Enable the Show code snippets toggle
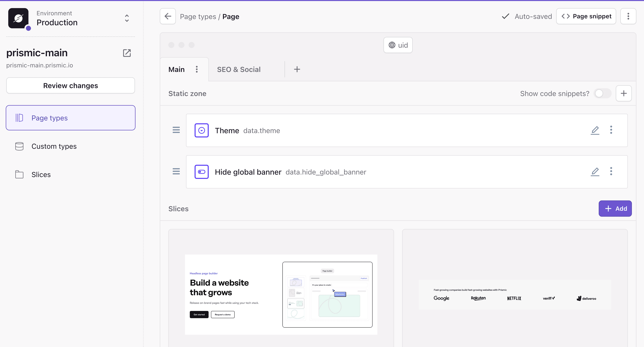This screenshot has width=644, height=347. coord(602,93)
